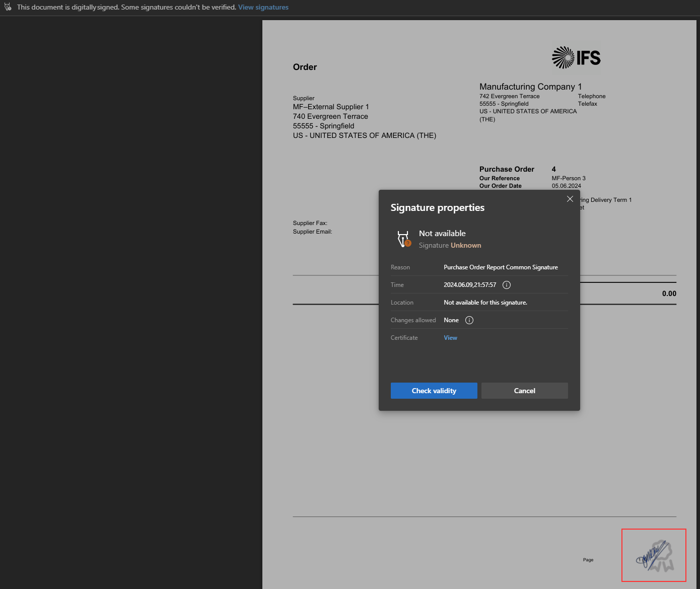Click the pen signature status icon
This screenshot has width=700, height=589.
point(404,239)
